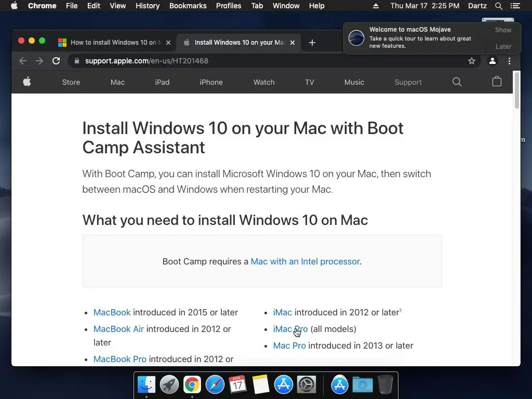Open Notes app in the Dock
532x399 pixels.
pos(261,385)
